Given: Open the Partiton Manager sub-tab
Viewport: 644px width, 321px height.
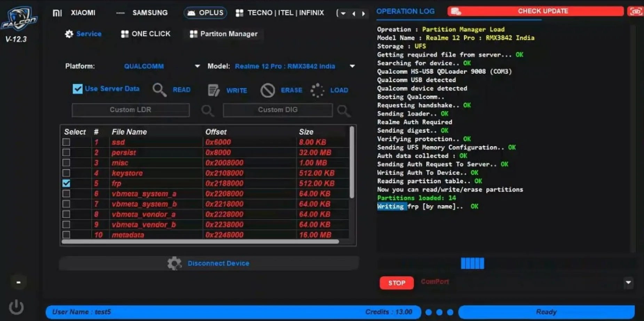Looking at the screenshot, I should [x=223, y=34].
